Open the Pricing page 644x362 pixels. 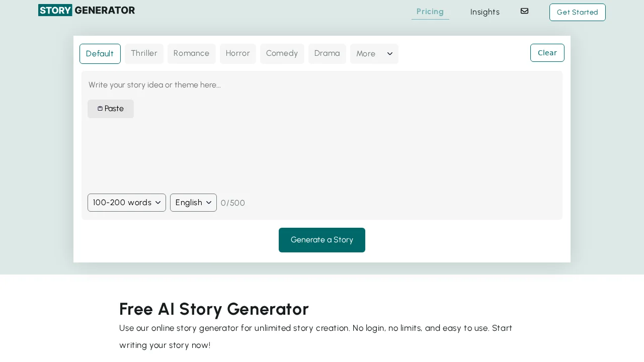(430, 12)
